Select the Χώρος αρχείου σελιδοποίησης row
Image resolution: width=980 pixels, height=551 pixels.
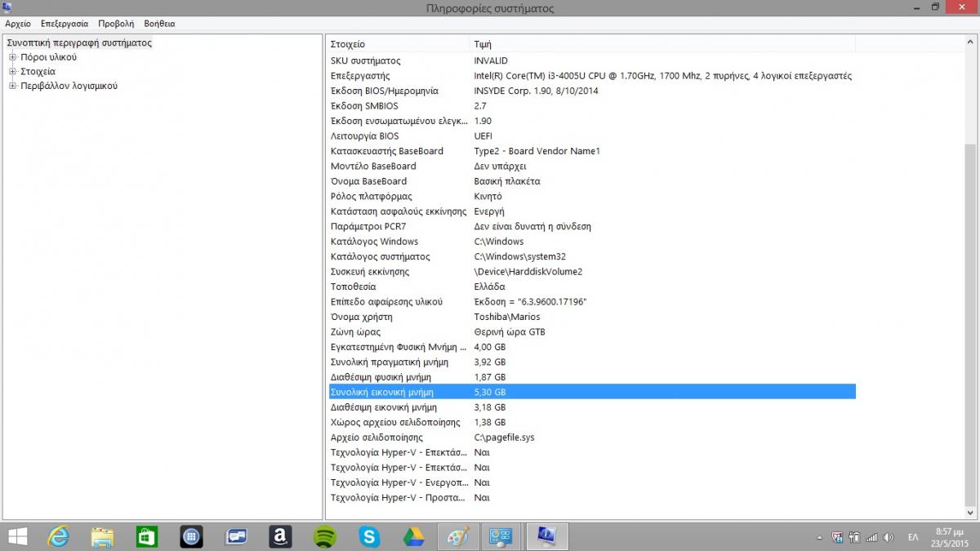tap(591, 422)
